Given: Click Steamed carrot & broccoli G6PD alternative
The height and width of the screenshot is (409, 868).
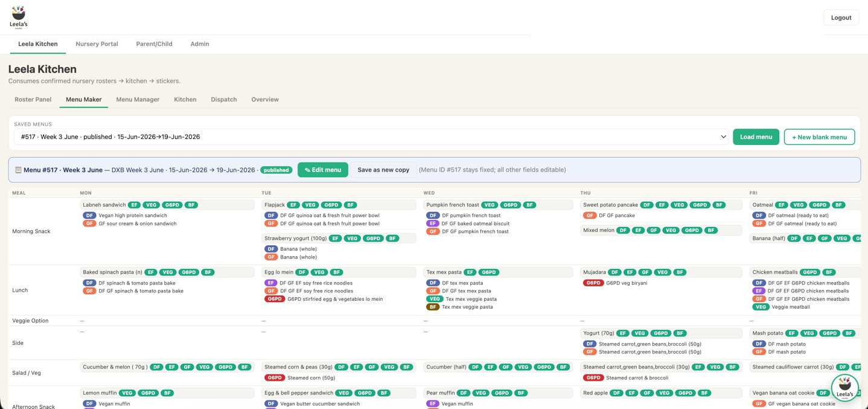Looking at the screenshot, I should [637, 378].
